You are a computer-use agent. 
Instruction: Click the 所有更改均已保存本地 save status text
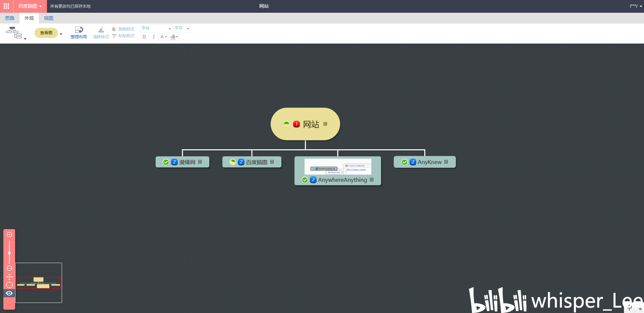click(x=70, y=6)
